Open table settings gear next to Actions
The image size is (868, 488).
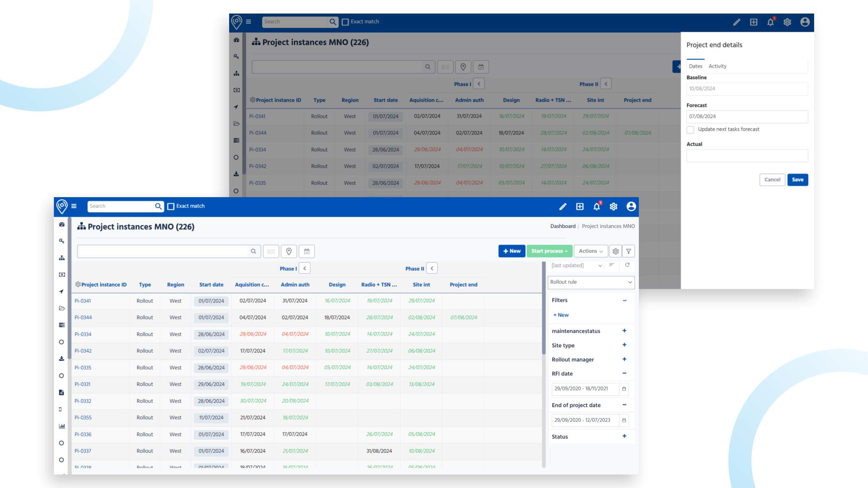pyautogui.click(x=616, y=251)
